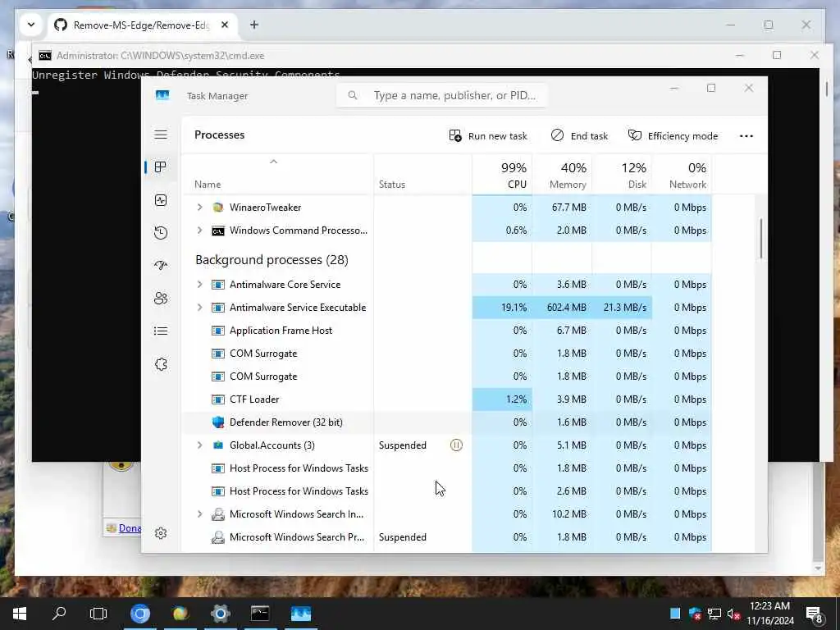The width and height of the screenshot is (840, 630).
Task: Expand Antimalware Core Service group
Action: (x=200, y=284)
